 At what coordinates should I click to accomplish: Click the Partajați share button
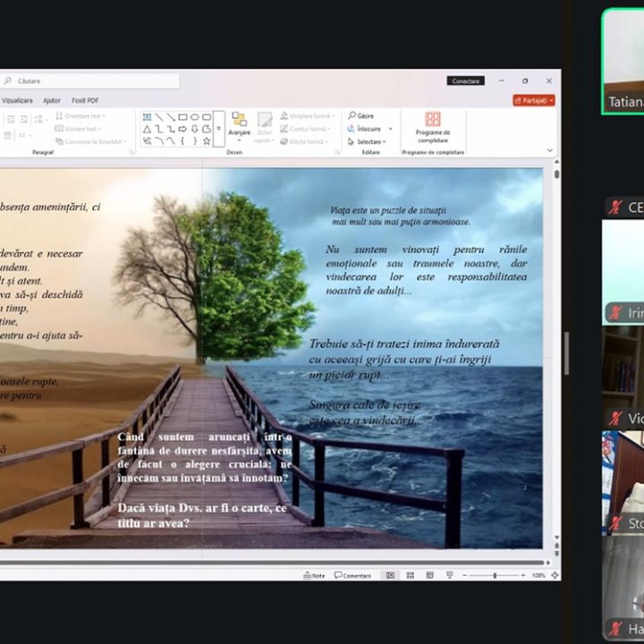[533, 101]
